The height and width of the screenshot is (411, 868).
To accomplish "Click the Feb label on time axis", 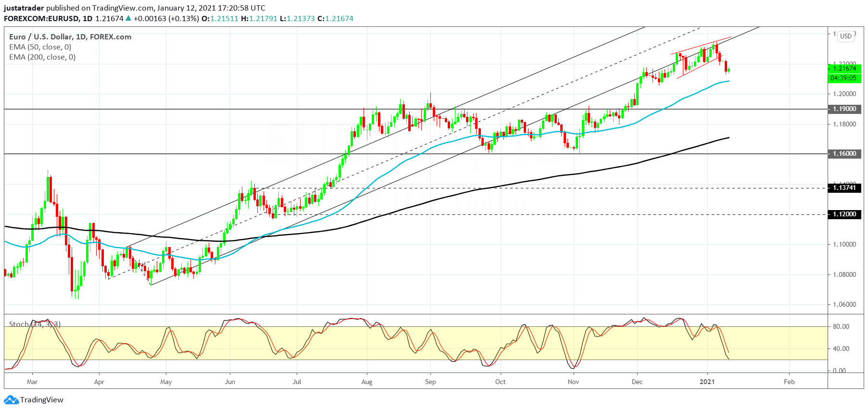I will pyautogui.click(x=789, y=382).
